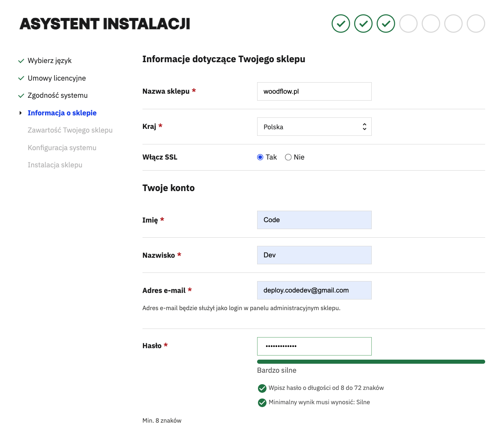The width and height of the screenshot is (504, 439).
Task: Focus the Hasło password field
Action: click(314, 346)
